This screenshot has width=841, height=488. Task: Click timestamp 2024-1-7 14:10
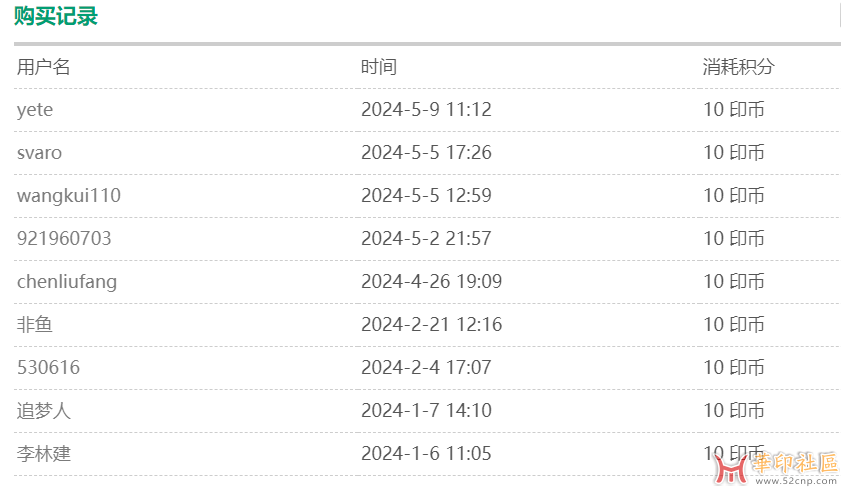(x=426, y=411)
